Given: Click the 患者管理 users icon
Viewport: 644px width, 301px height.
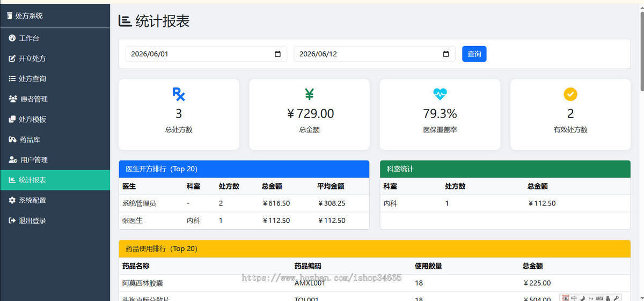Looking at the screenshot, I should (x=13, y=99).
